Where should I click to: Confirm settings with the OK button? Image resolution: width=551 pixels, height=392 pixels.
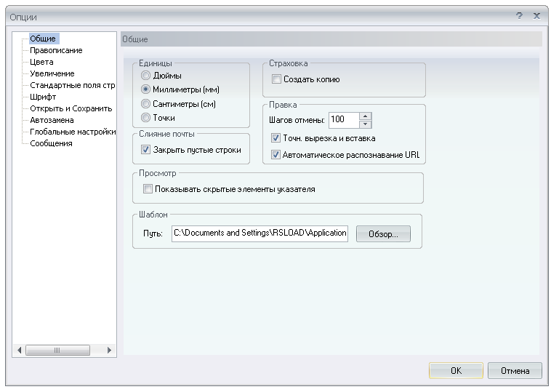click(456, 371)
